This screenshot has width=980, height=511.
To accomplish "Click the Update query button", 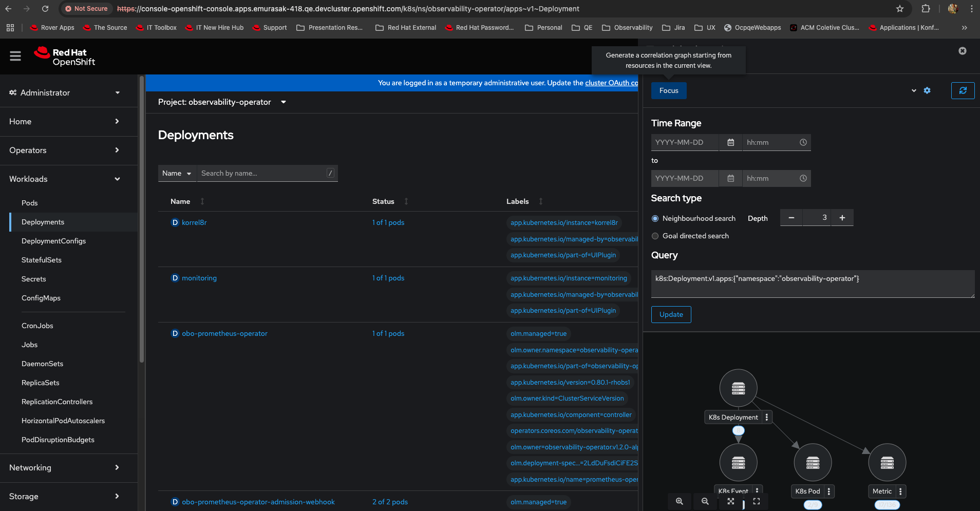I will (671, 314).
